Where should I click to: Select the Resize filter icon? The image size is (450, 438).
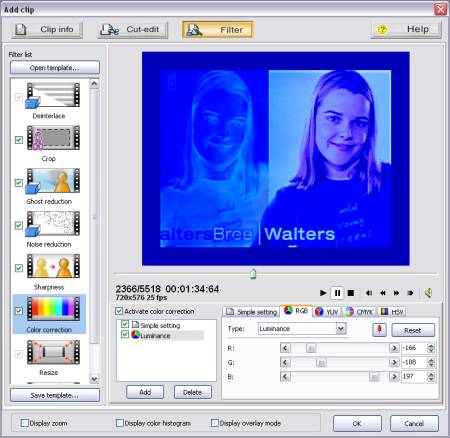click(53, 352)
